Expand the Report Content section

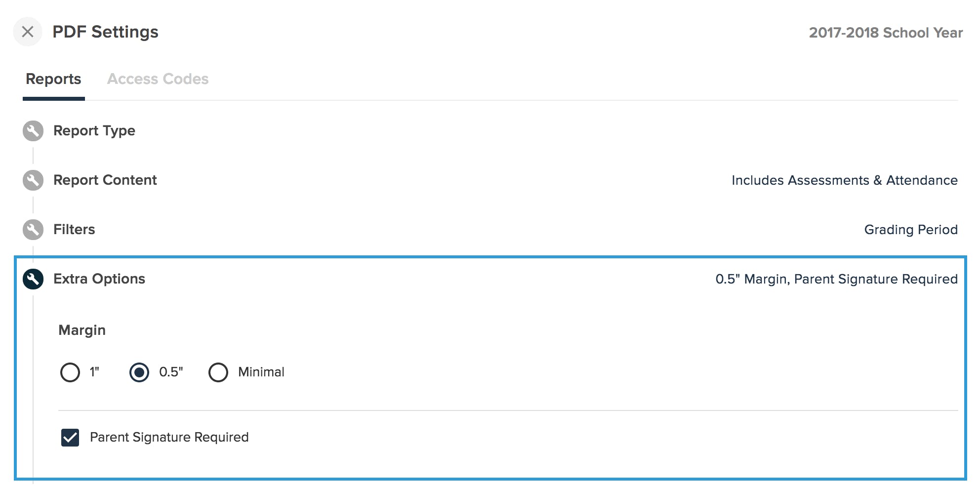[105, 180]
